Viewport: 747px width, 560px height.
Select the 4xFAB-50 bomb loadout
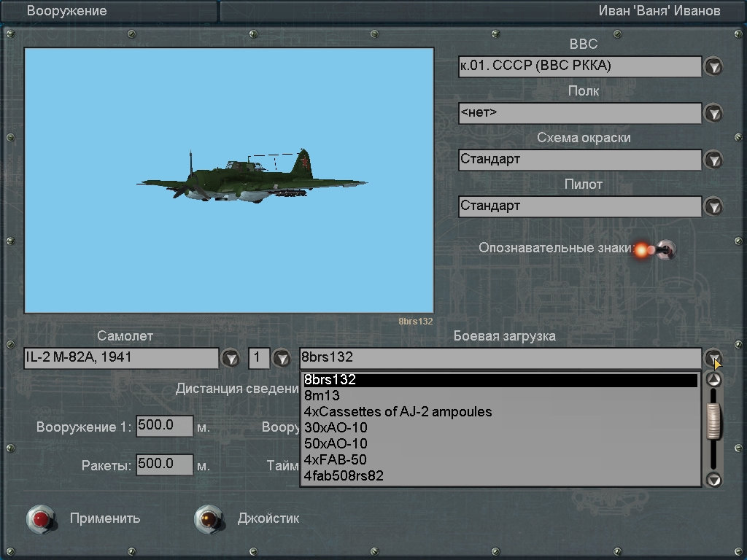335,459
